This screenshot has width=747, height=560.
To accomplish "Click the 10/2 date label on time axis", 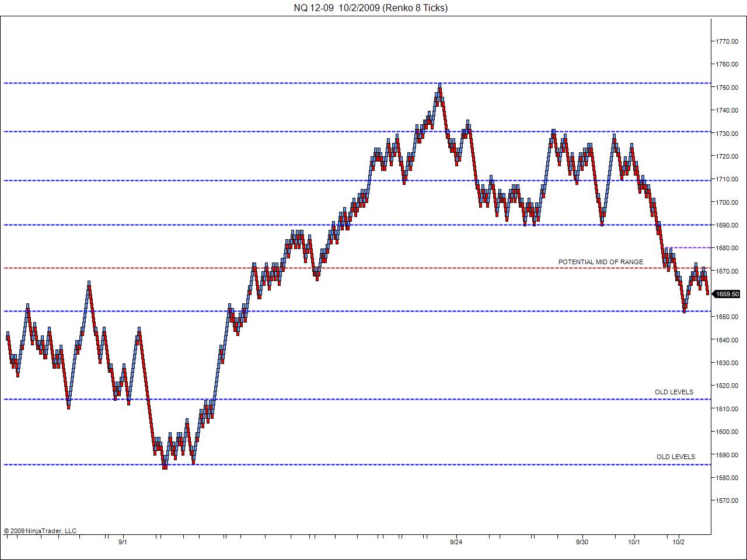I will 679,542.
